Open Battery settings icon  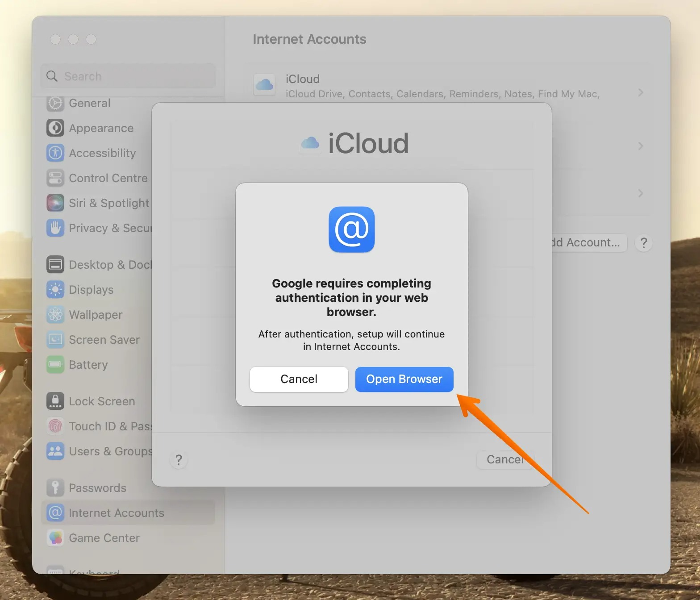55,365
